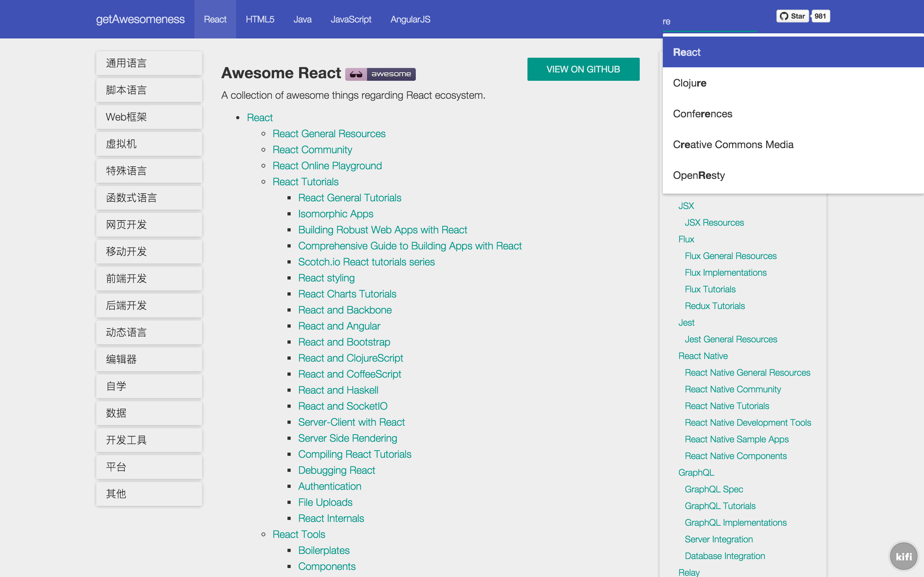924x577 pixels.
Task: Click the awesome sunglasses badge
Action: click(x=380, y=74)
